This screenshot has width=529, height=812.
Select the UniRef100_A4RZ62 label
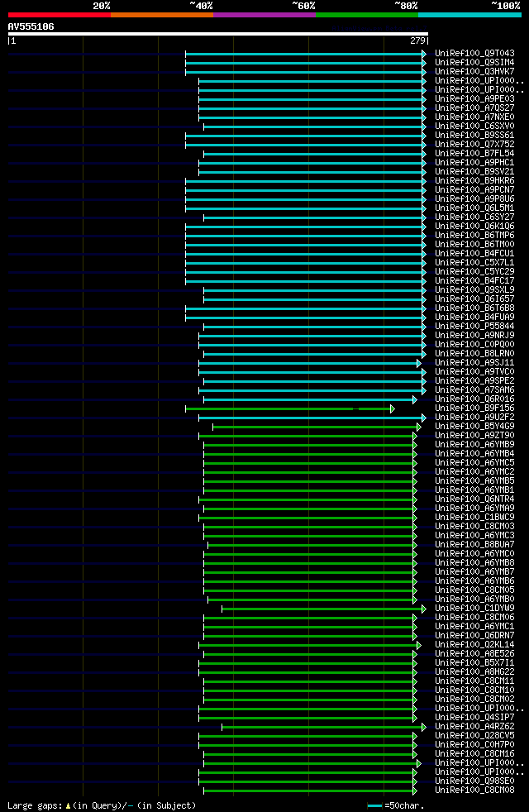pos(474,727)
